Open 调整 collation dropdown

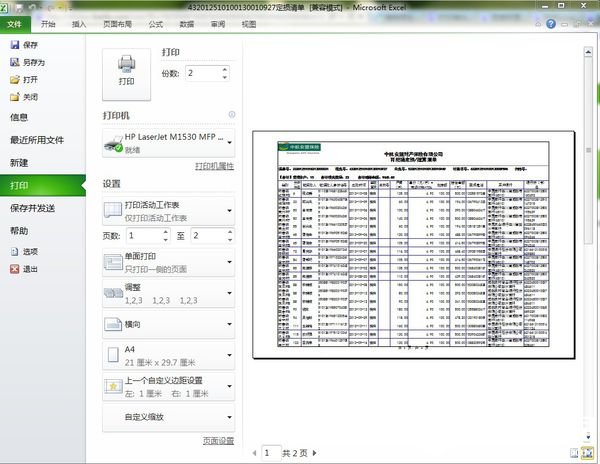click(169, 293)
